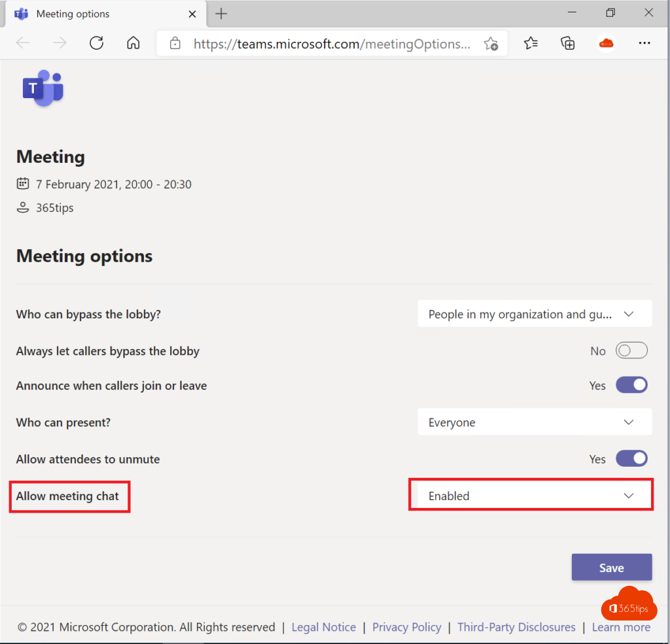This screenshot has height=644, width=670.
Task: Click the Teams URL address bar
Action: pyautogui.click(x=332, y=44)
